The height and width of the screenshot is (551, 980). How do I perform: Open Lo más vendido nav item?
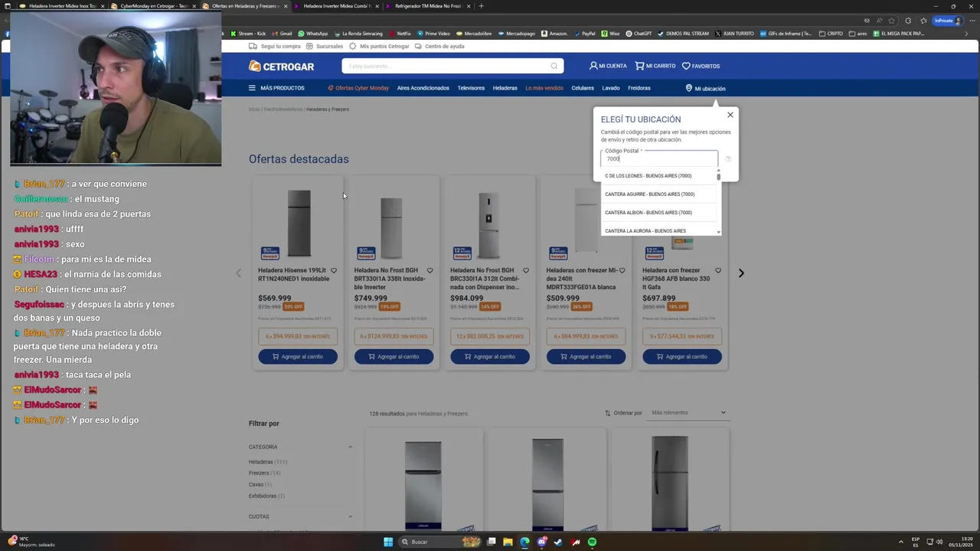click(x=544, y=88)
